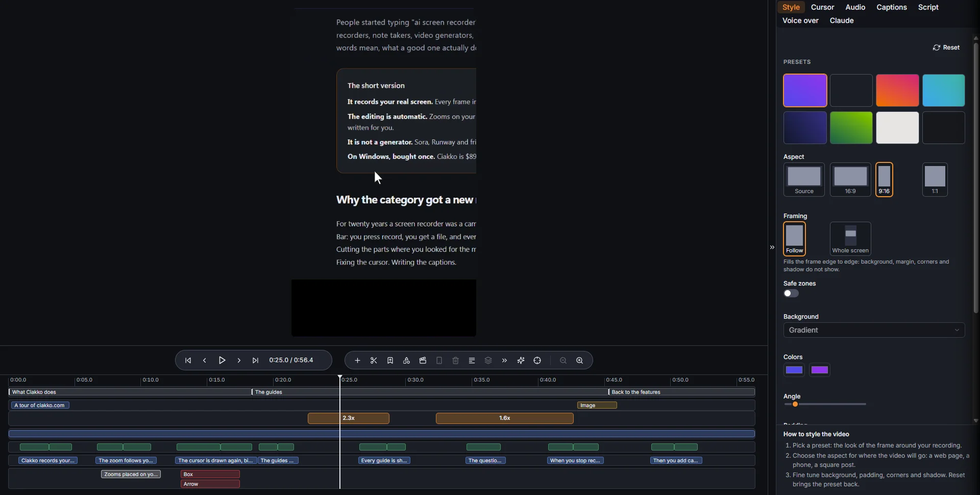Open the Background type dropdown
Screen dimensions: 980x495
click(x=874, y=330)
